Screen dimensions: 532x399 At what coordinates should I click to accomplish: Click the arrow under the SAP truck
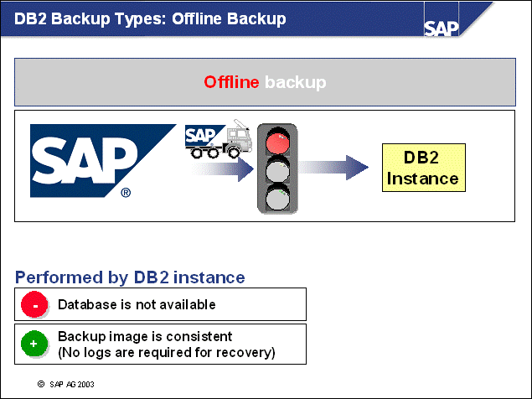point(222,168)
